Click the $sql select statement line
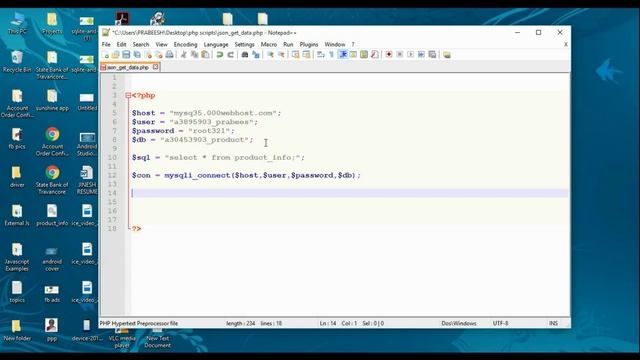 point(218,158)
